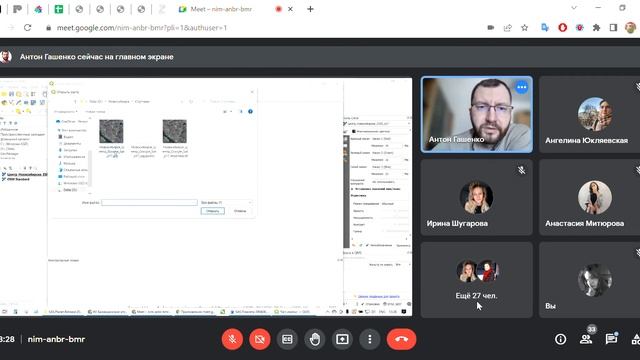The width and height of the screenshot is (640, 360).
Task: Open a new browser tab
Action: pyautogui.click(x=310, y=9)
